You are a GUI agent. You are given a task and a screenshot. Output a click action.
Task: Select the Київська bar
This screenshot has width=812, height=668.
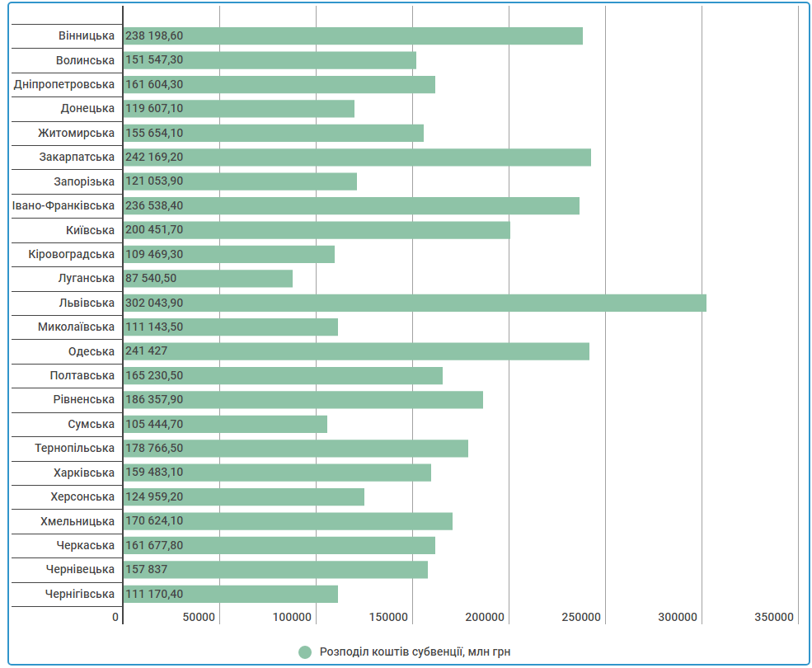(317, 230)
